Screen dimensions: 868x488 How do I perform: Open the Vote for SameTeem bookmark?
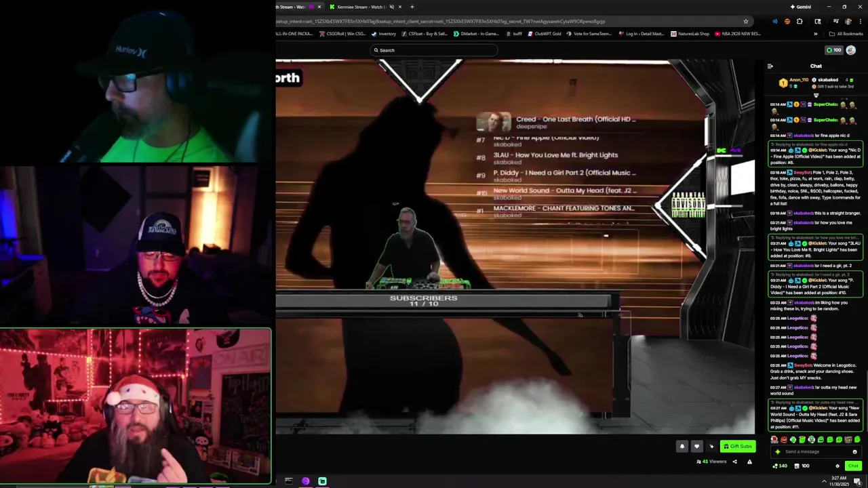(589, 34)
